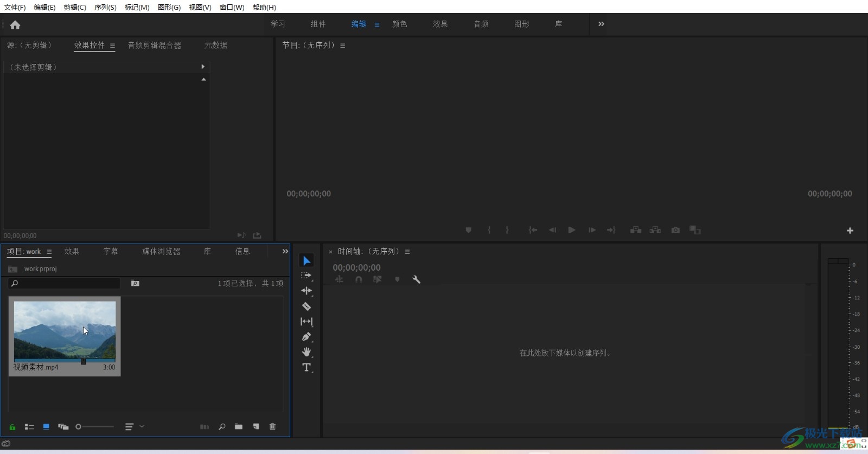Select the Pen tool
868x454 pixels.
pyautogui.click(x=307, y=337)
